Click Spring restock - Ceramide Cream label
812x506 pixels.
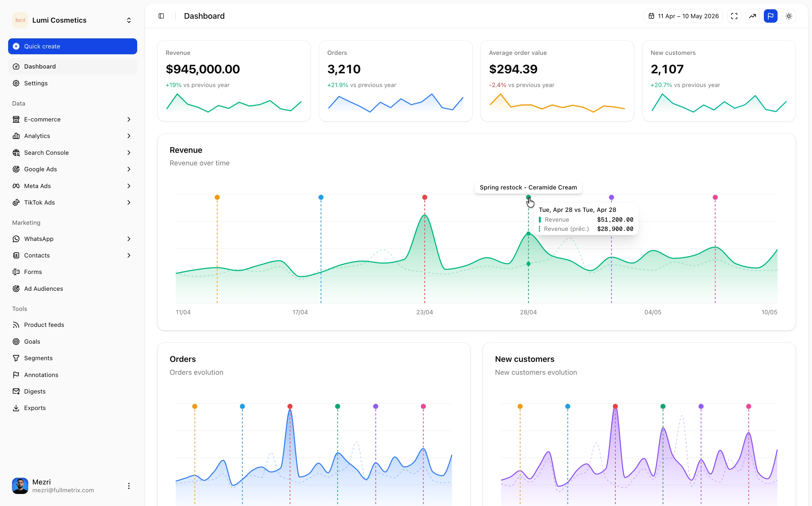coord(528,188)
